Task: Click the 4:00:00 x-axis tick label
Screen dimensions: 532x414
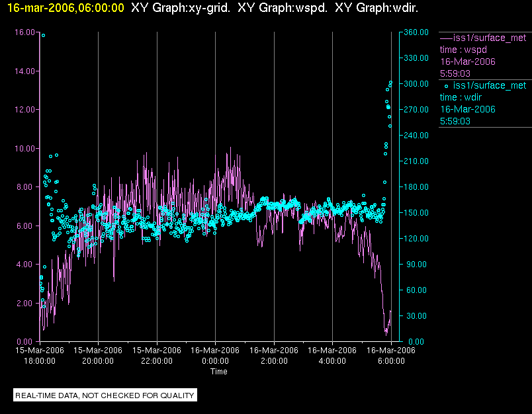Action: [332, 360]
